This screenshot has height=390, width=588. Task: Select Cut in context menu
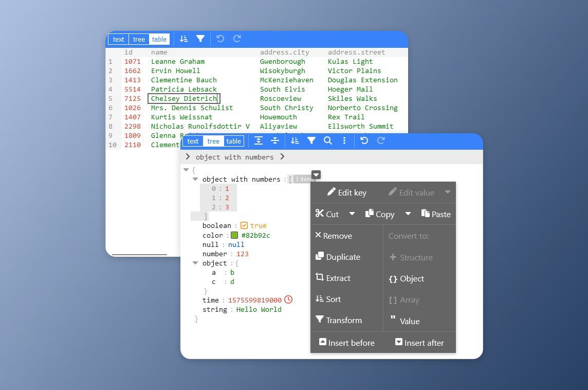tap(327, 214)
